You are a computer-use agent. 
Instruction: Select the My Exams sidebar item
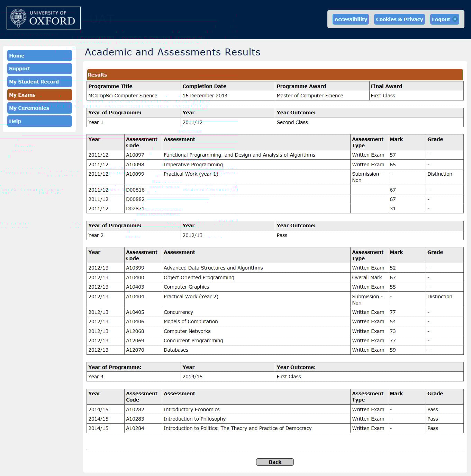click(39, 95)
